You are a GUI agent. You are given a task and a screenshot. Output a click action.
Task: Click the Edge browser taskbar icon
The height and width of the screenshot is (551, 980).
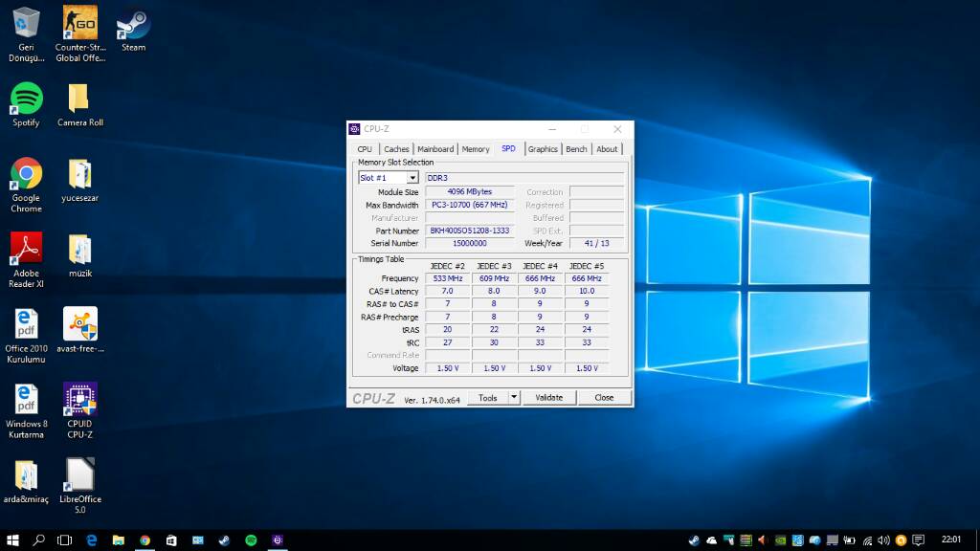point(92,540)
